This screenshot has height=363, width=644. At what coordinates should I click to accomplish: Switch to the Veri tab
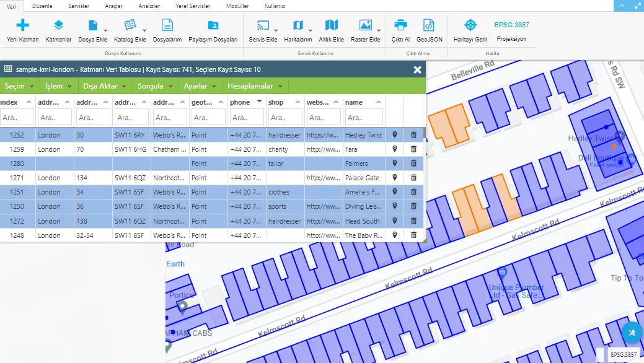[12, 6]
